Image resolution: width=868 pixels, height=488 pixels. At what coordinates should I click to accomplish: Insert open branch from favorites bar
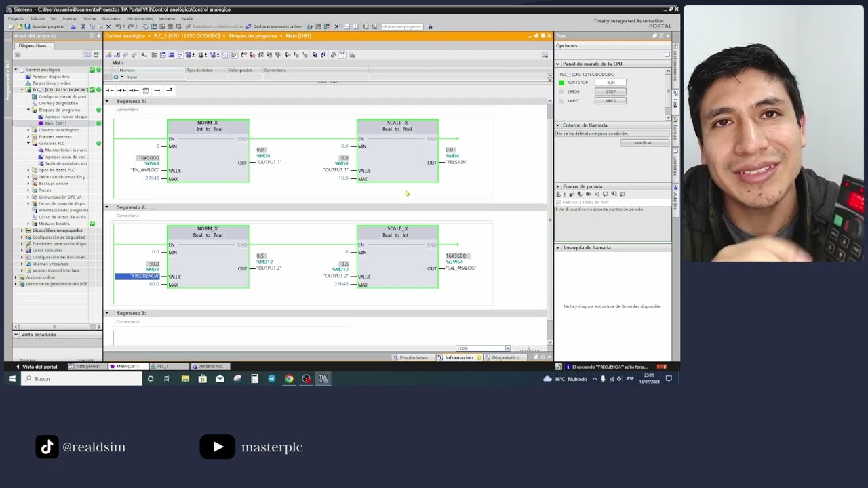[157, 90]
